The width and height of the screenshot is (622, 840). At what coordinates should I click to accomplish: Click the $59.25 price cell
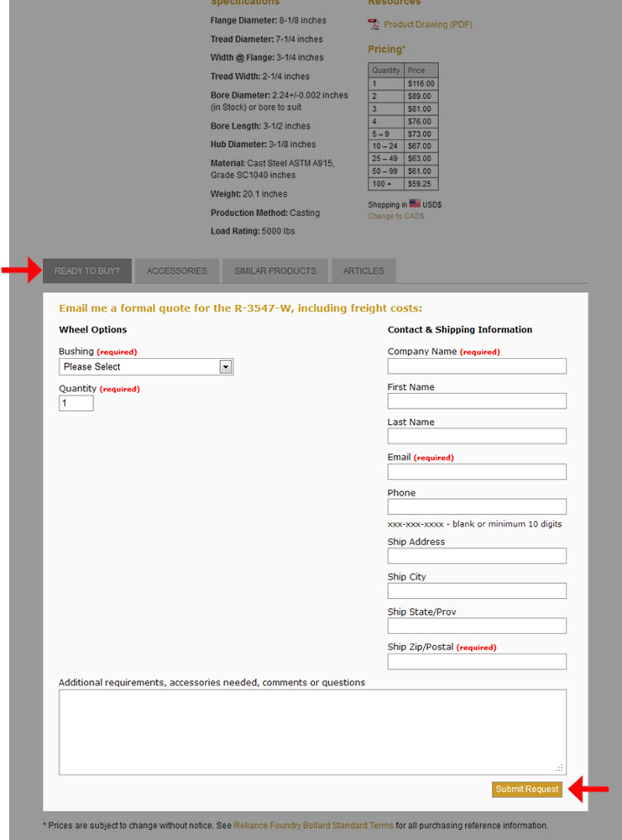click(x=421, y=184)
